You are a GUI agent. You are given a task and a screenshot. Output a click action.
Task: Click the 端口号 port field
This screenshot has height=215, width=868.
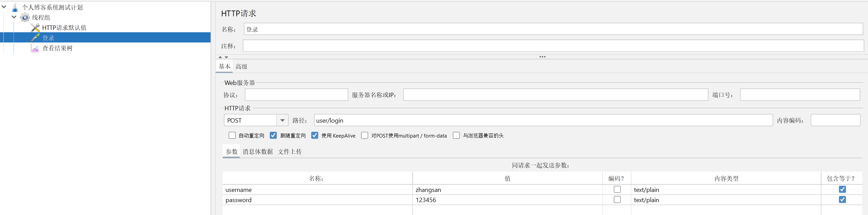(x=800, y=95)
